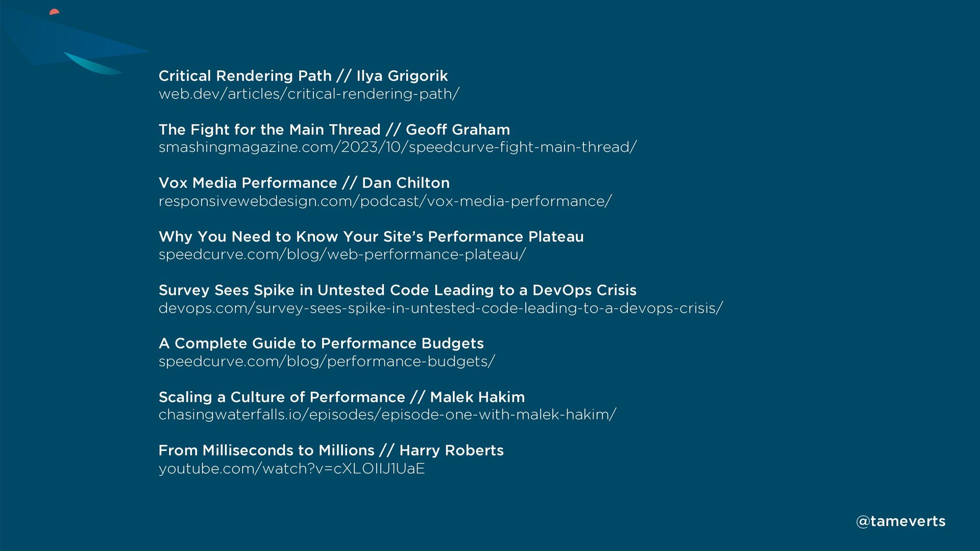Open the responsivewebdesign.com vox-media-performance link
The height and width of the screenshot is (551, 980).
tap(385, 201)
